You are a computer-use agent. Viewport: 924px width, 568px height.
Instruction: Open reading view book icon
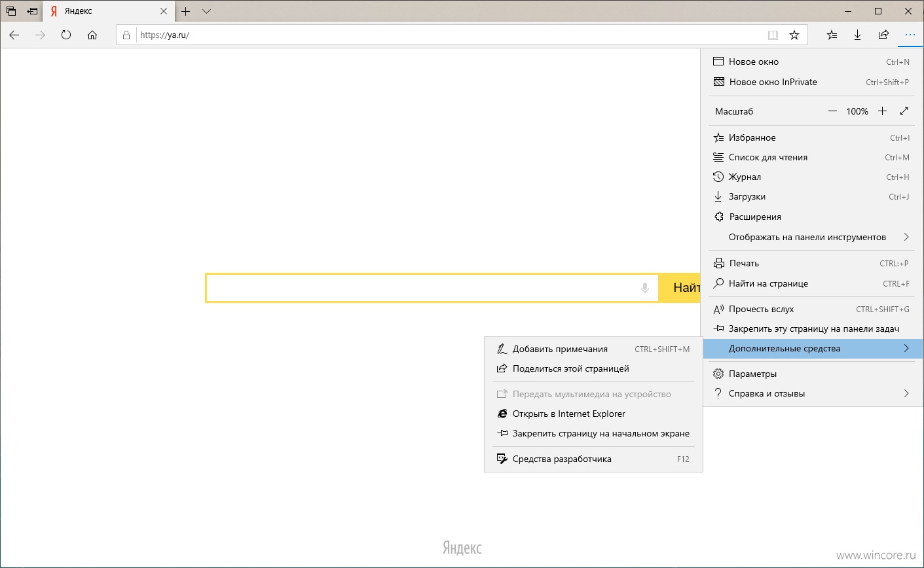(773, 35)
